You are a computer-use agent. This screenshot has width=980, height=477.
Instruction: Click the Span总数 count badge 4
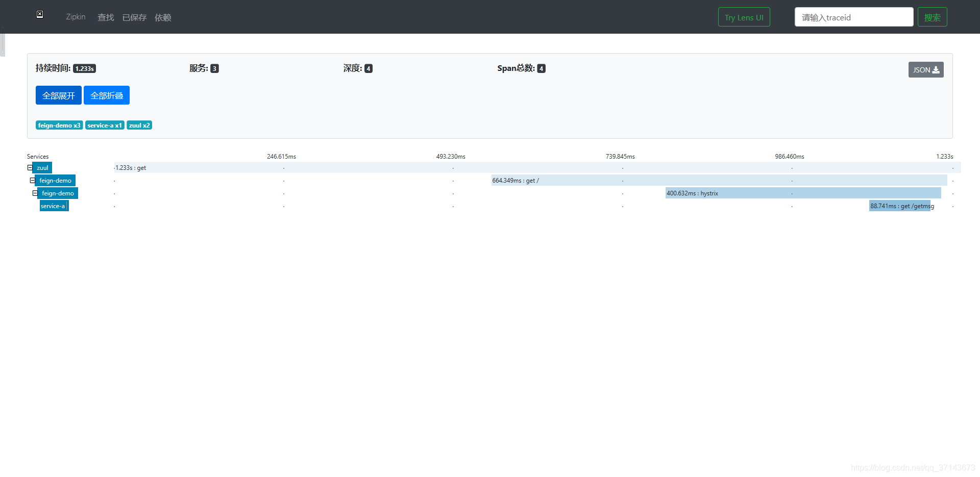click(541, 68)
